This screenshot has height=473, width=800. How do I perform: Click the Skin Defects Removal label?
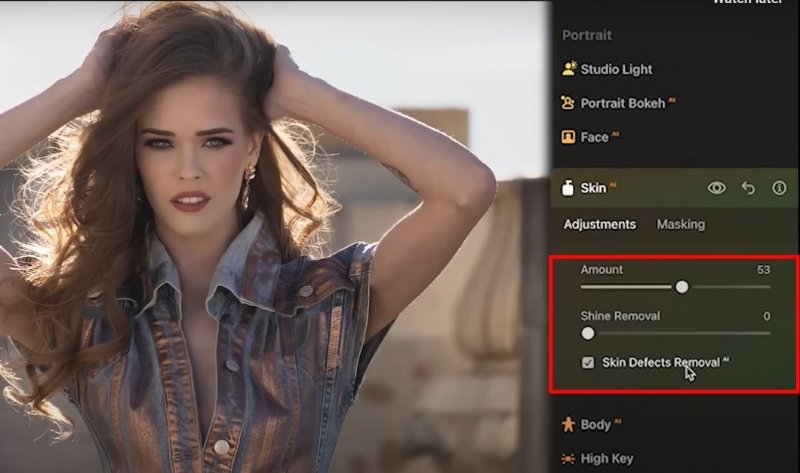pos(661,363)
